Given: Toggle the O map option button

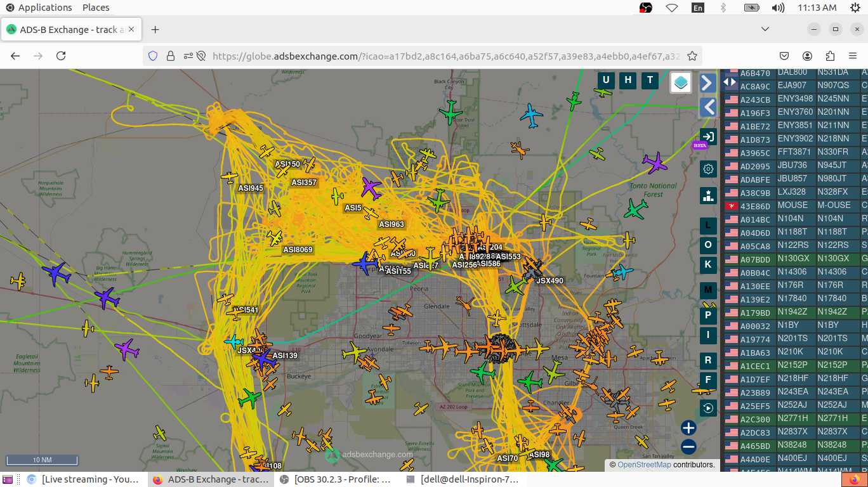Looking at the screenshot, I should (708, 245).
